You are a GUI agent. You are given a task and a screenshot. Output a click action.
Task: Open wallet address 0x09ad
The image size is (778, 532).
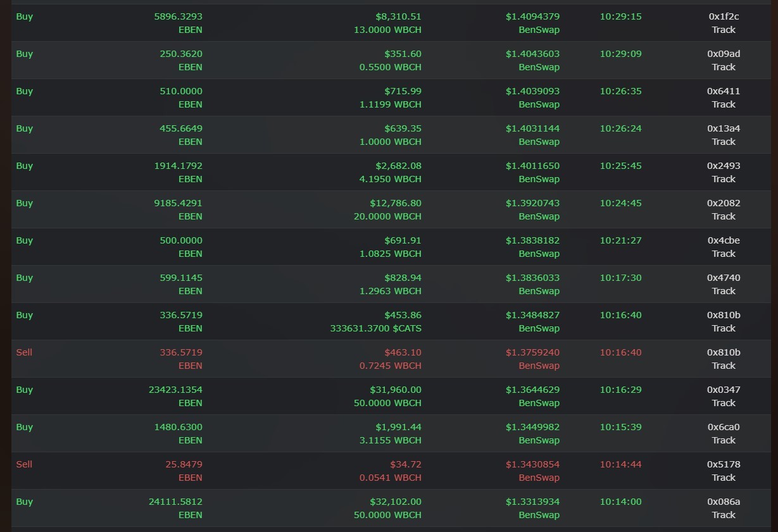pyautogui.click(x=724, y=54)
